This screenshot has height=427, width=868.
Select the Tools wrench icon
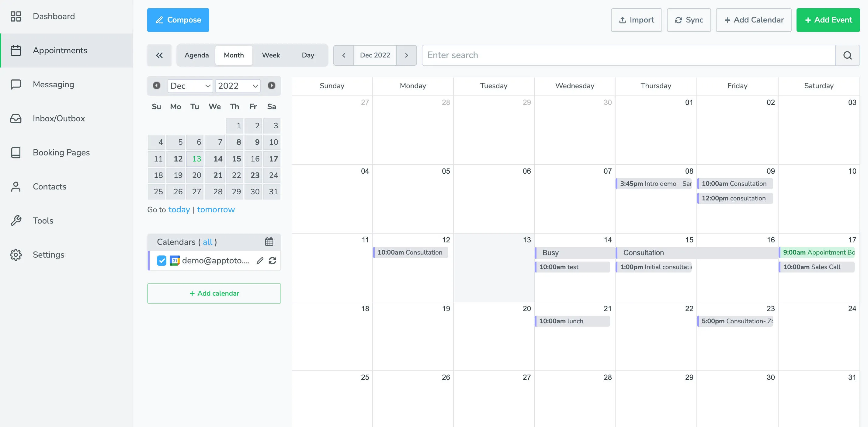(16, 220)
